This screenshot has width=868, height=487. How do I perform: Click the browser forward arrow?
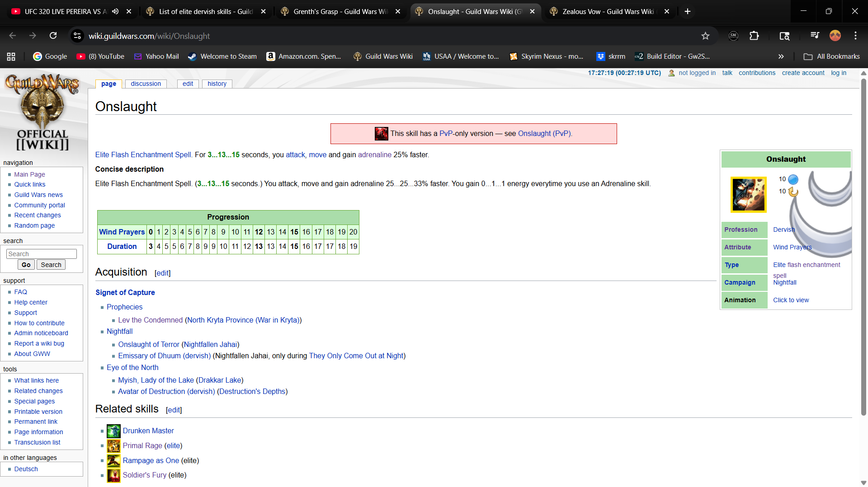pos(33,36)
